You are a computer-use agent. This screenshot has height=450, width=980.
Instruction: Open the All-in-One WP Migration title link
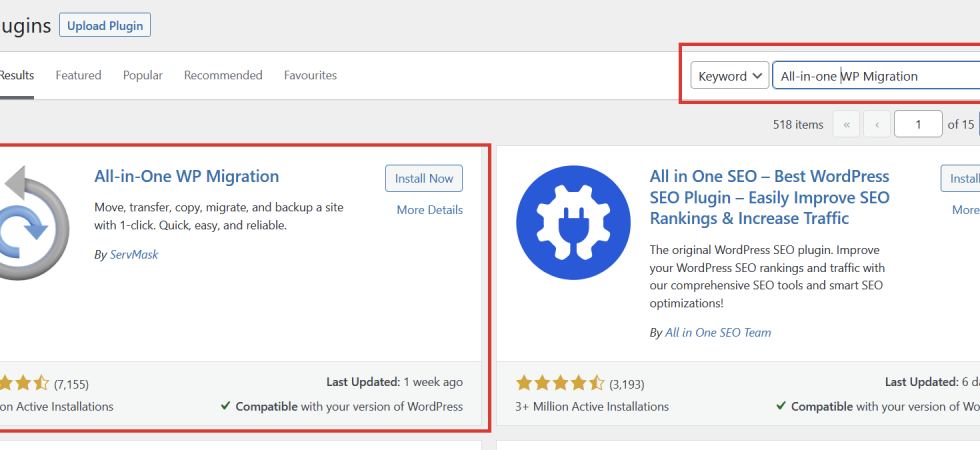(x=186, y=176)
